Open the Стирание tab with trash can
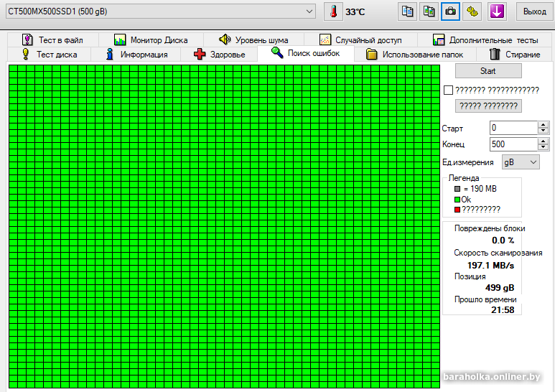Viewport: 555px width, 392px height. [514, 55]
